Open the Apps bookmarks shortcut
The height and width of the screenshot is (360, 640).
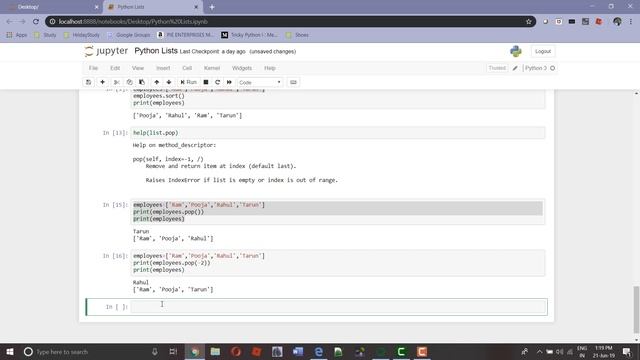17,35
